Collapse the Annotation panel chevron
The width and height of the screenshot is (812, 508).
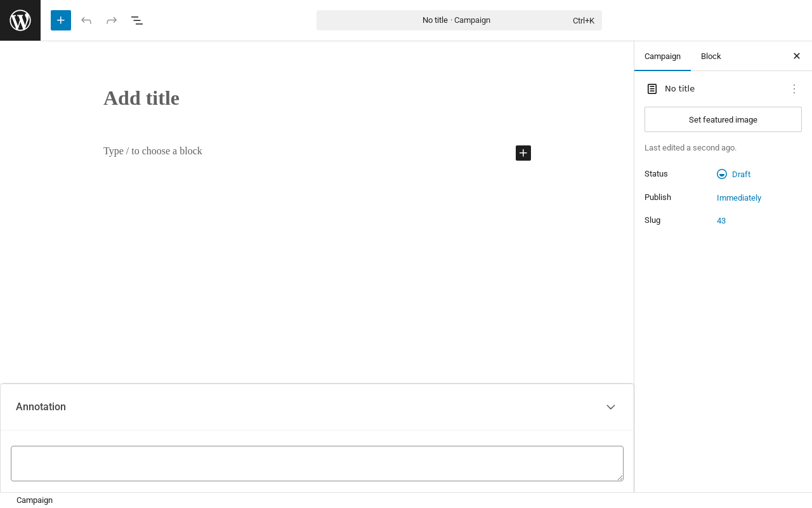coord(611,407)
